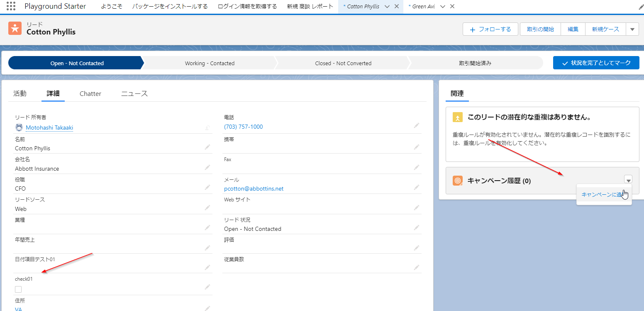The width and height of the screenshot is (644, 311).
Task: Open the Motohashi Takaaki owner link
Action: (x=49, y=127)
